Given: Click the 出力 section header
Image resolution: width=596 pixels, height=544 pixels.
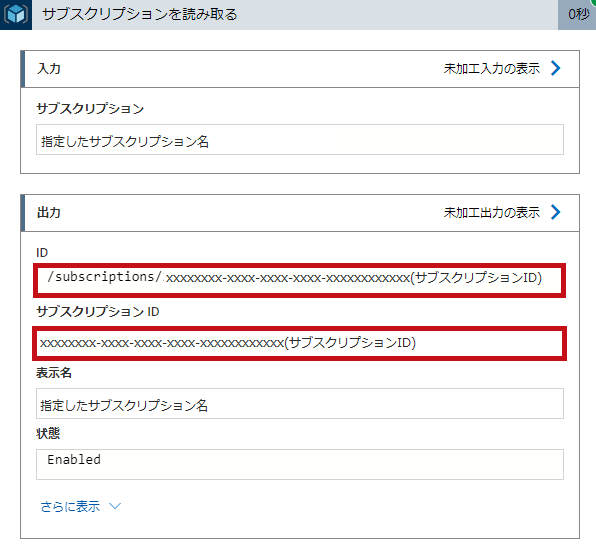Looking at the screenshot, I should pos(300,213).
